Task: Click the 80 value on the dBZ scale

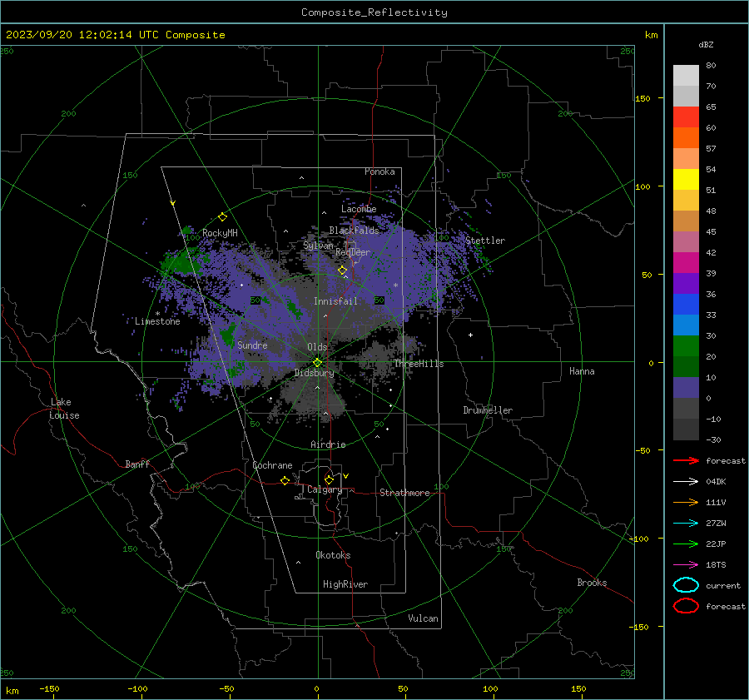Action: (711, 66)
